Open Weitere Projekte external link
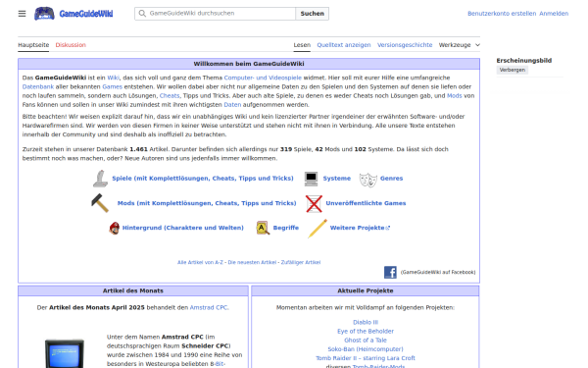The height and width of the screenshot is (368, 588). point(360,228)
